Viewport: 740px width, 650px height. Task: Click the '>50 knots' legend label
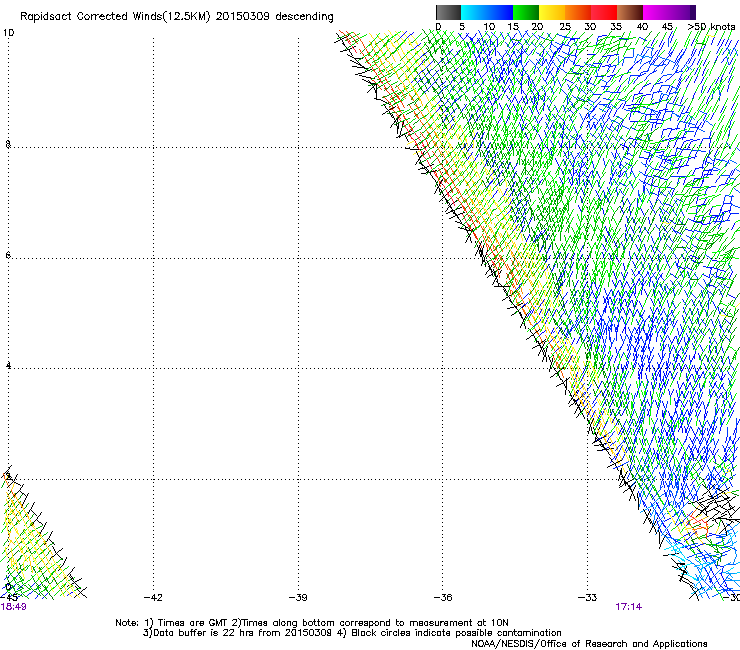pos(711,27)
